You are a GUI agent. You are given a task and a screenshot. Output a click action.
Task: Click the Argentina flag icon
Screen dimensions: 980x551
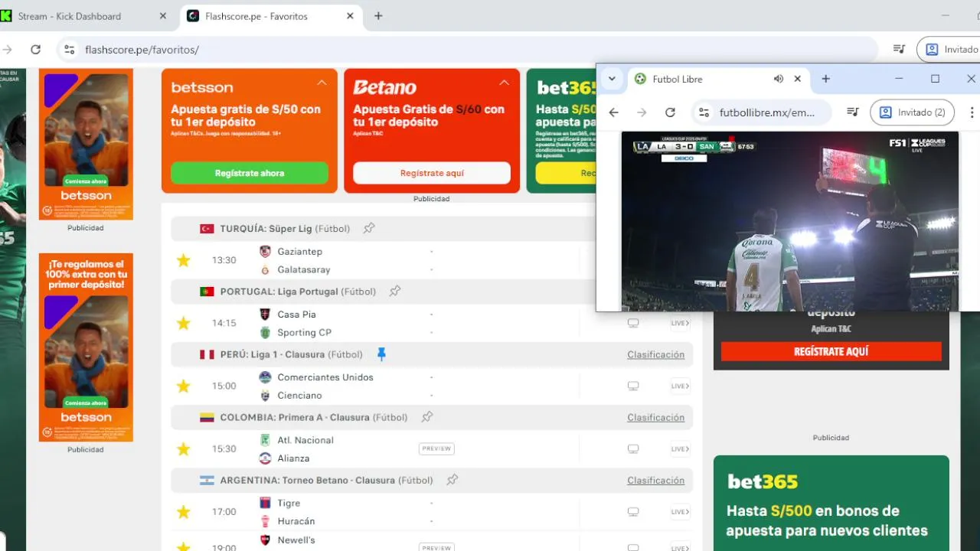pyautogui.click(x=207, y=480)
